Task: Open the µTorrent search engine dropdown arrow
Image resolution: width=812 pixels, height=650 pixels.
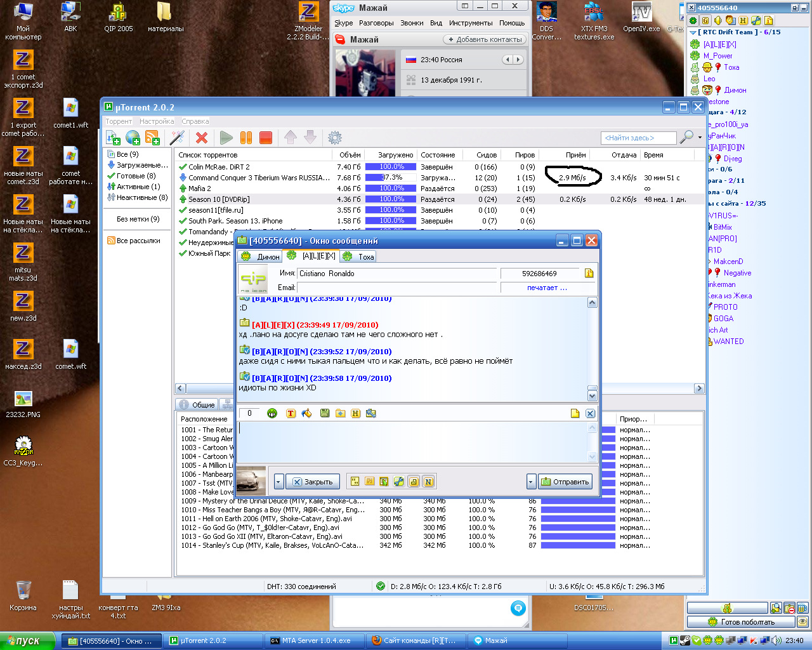Action: click(700, 137)
